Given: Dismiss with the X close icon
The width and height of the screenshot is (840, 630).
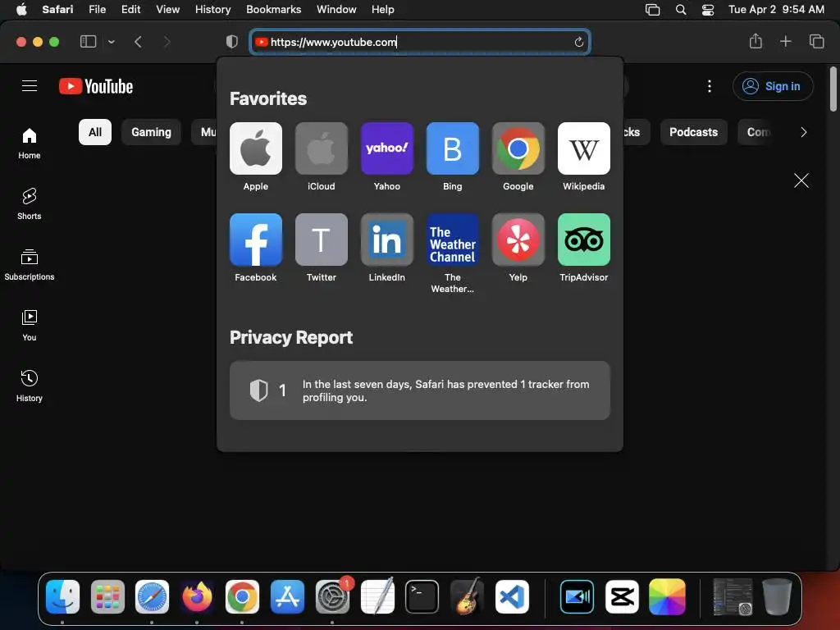Looking at the screenshot, I should (x=801, y=180).
